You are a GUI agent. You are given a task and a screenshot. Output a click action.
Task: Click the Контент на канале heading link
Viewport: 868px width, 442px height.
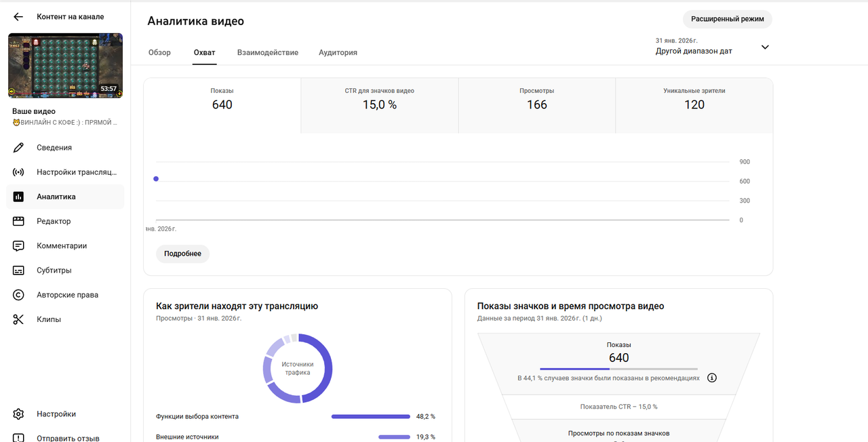pyautogui.click(x=71, y=17)
